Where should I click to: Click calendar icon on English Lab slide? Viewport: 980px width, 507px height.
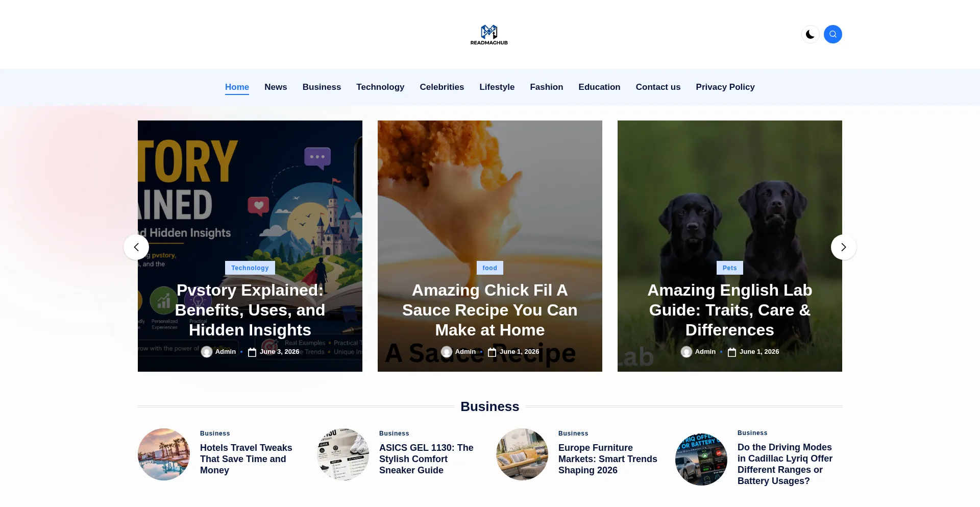732,352
